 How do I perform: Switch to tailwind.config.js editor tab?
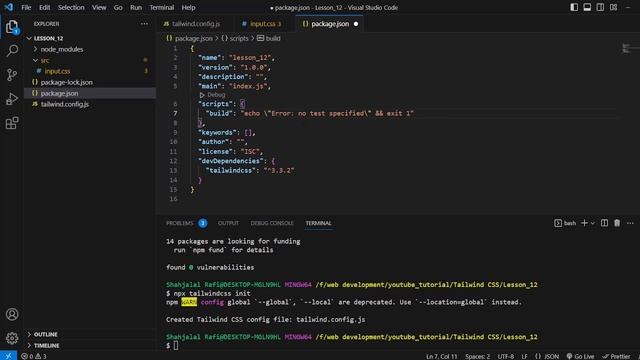click(195, 24)
